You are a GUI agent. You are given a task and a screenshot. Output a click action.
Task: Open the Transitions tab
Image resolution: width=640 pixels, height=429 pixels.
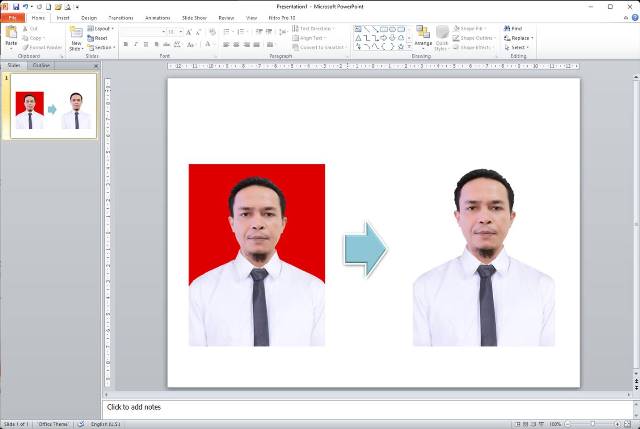pos(121,18)
